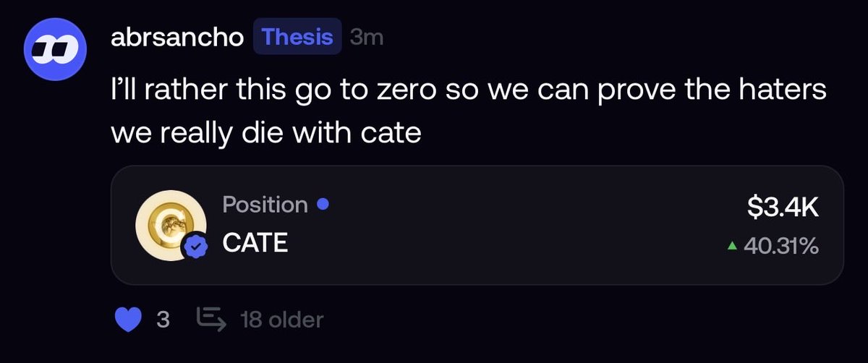Select the Thesis tag badge
868x363 pixels.
pyautogui.click(x=297, y=37)
